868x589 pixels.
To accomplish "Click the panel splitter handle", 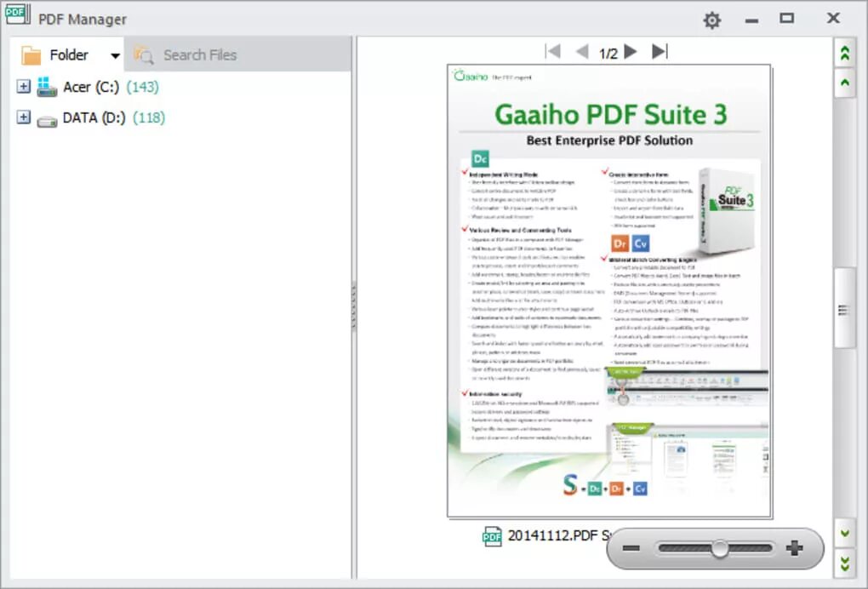I will (x=354, y=306).
